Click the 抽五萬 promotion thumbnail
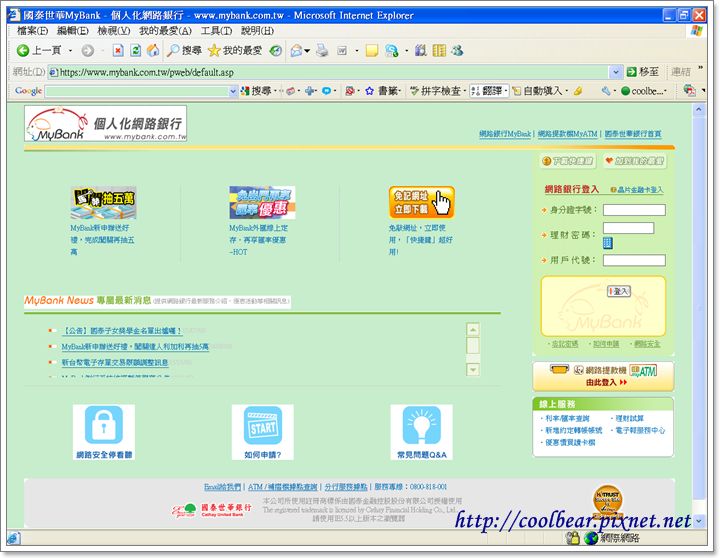The width and height of the screenshot is (720, 558). pyautogui.click(x=103, y=202)
